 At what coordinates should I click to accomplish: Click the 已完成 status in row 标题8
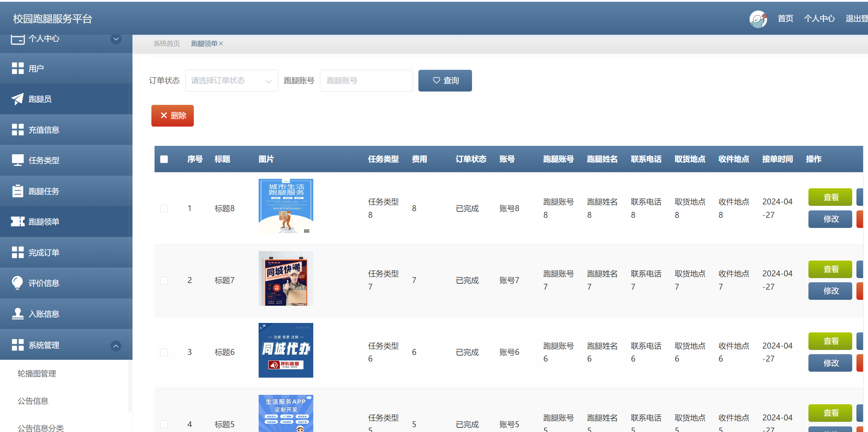[x=467, y=208]
